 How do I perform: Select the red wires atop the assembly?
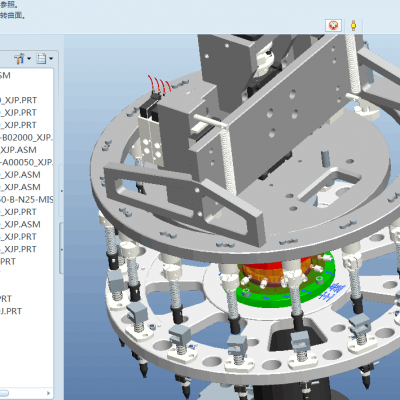click(160, 83)
